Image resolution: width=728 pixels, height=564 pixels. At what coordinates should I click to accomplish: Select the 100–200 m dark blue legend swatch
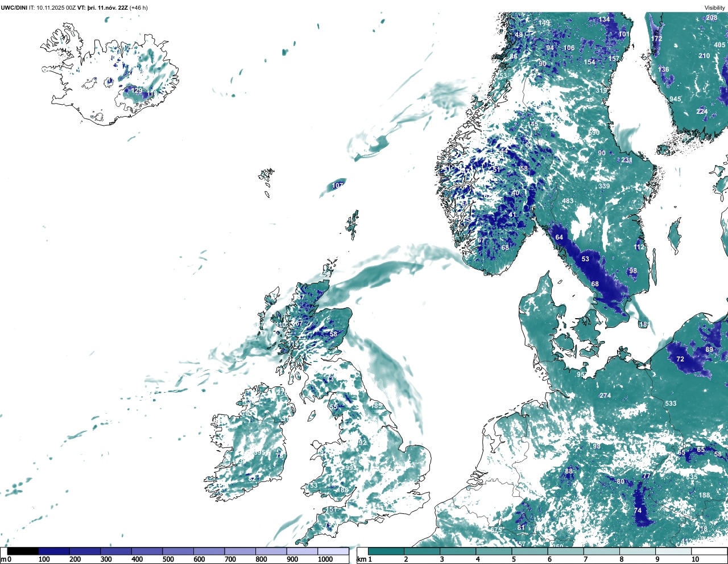(54, 551)
